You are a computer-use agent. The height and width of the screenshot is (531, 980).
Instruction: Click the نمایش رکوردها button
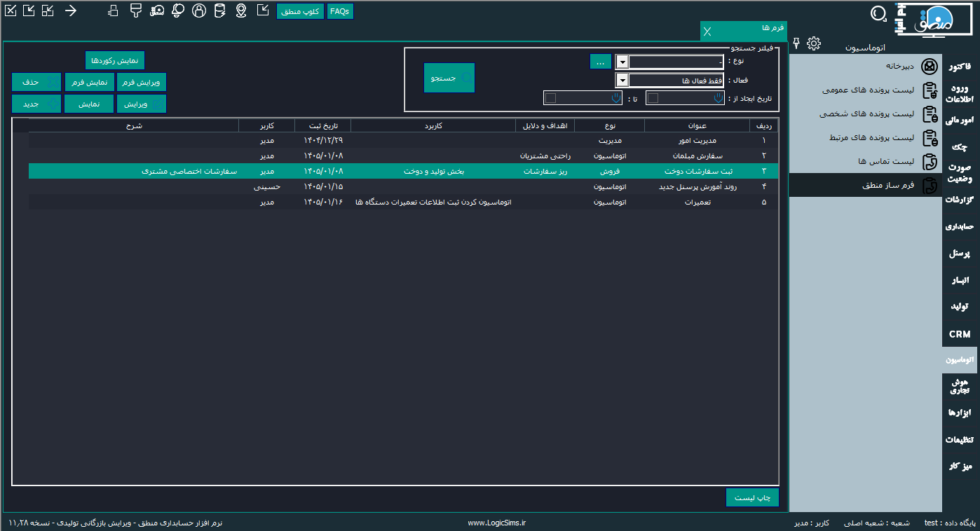(115, 60)
